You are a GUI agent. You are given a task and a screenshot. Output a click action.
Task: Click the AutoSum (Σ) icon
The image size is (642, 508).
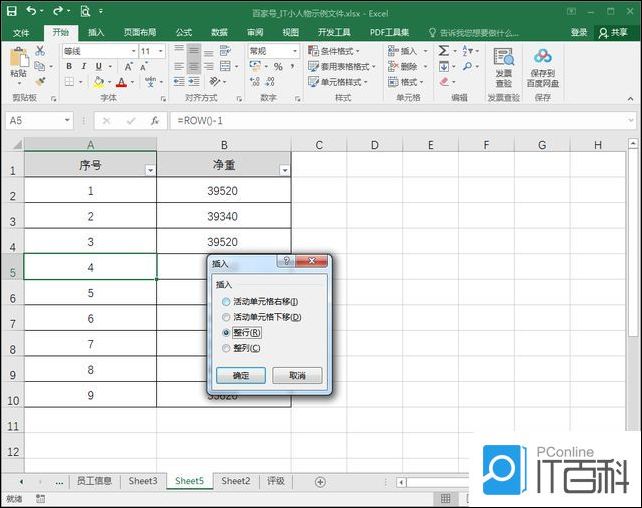point(443,51)
